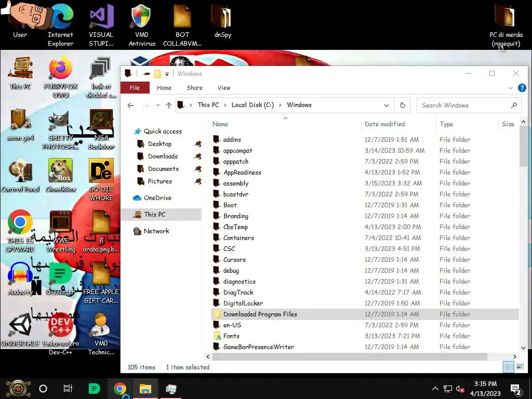Open the VM0 Antivirus shield icon
This screenshot has height=399, width=532.
[141, 24]
